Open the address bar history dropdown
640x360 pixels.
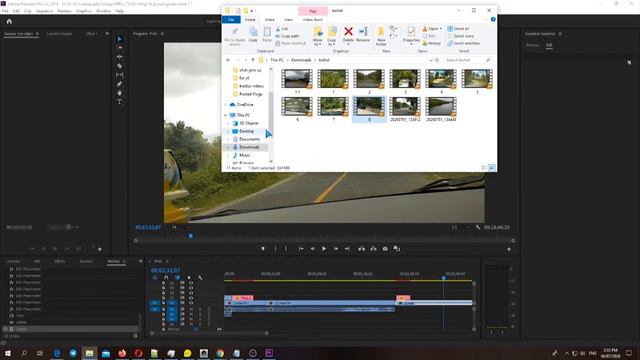tap(431, 60)
